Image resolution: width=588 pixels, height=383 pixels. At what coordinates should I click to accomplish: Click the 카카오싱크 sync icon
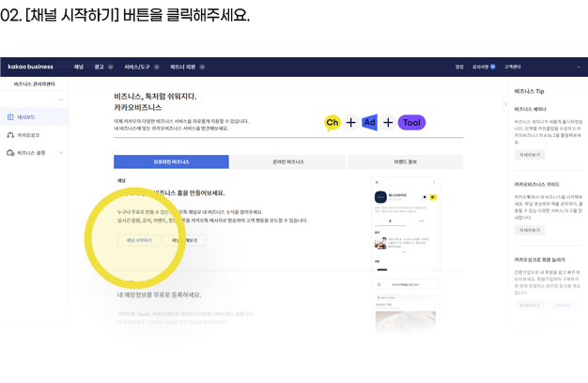10,135
